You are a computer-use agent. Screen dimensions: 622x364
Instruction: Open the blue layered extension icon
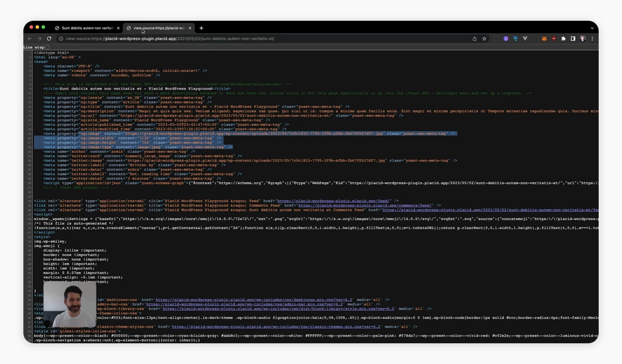(515, 39)
